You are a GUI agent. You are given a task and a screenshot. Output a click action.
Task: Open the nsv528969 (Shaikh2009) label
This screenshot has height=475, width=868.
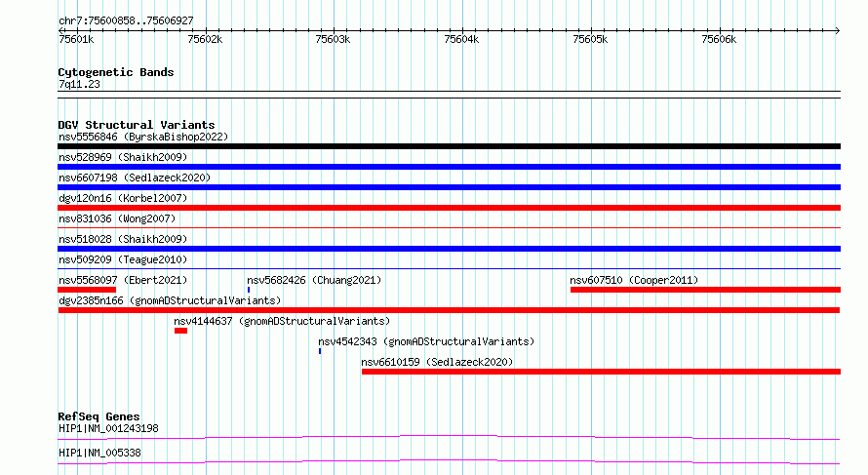click(x=123, y=157)
